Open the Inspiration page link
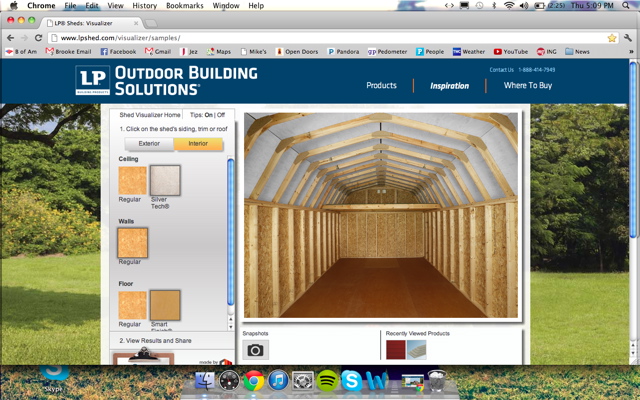640x400 pixels. point(449,86)
